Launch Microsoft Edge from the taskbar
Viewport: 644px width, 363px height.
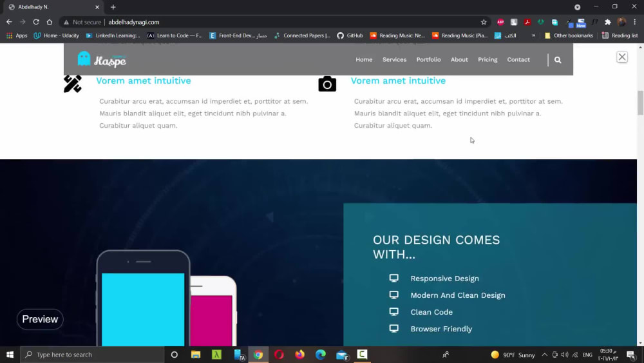tap(321, 355)
